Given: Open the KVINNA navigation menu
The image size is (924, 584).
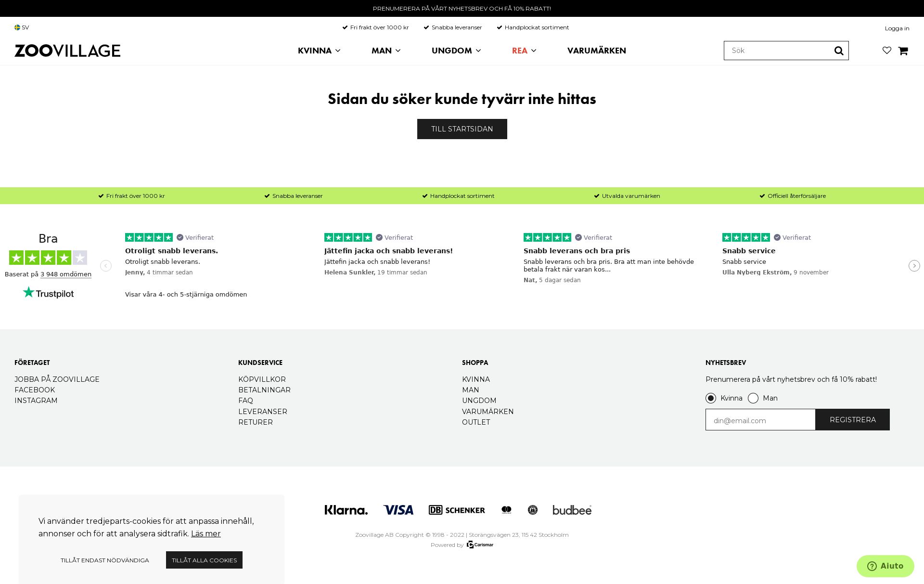Looking at the screenshot, I should click(x=315, y=51).
